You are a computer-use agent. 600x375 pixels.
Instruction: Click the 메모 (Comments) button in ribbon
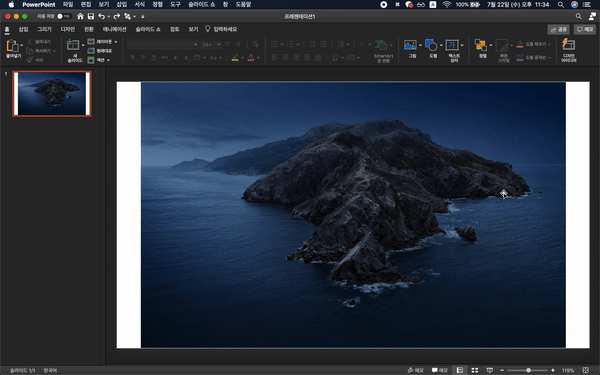(585, 29)
